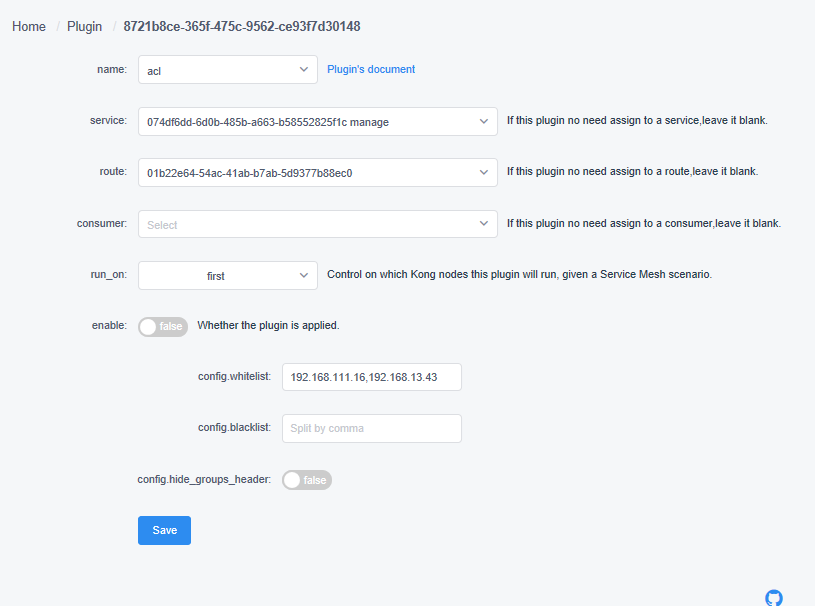Expand the consumer Select dropdown
Screen dimensions: 815x606
click(318, 224)
